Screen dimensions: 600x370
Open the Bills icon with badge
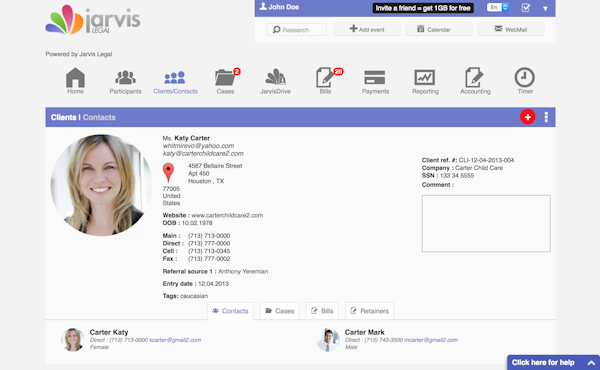[x=325, y=78]
